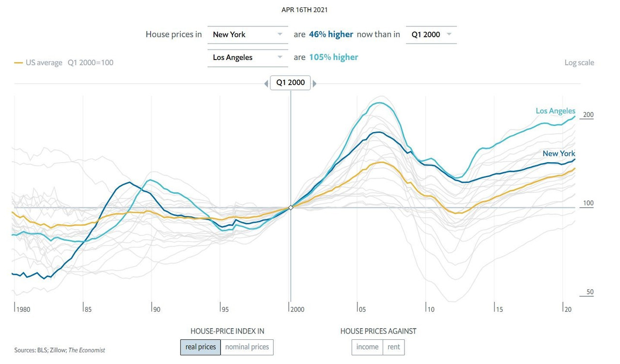Click the Q1 2000 timeline label box

[x=290, y=83]
